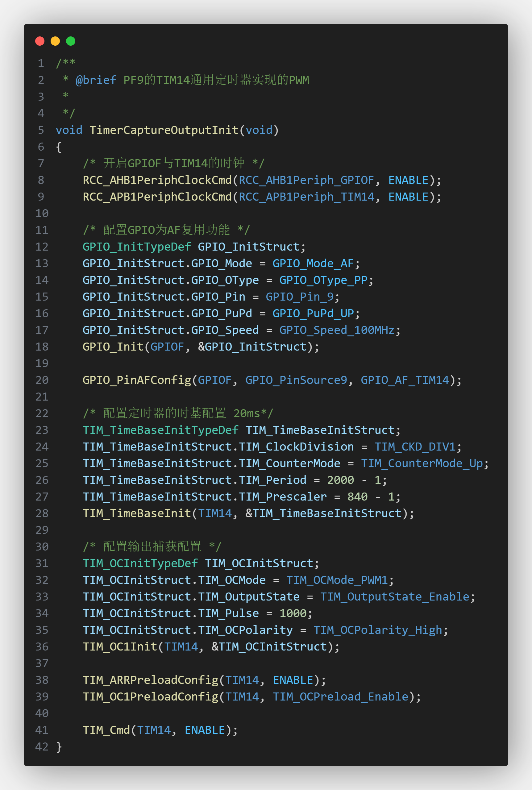
Task: Click the prescaler value 840
Action: coord(357,497)
